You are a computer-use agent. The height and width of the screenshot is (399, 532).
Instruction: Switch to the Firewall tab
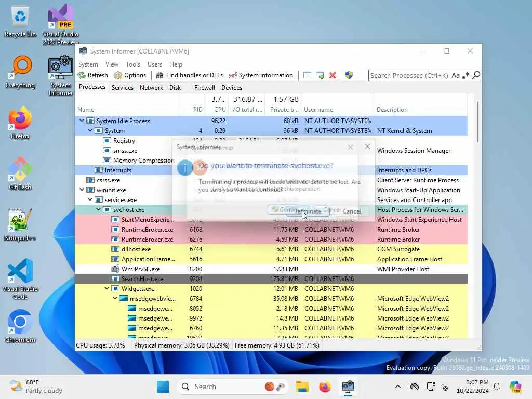205,87
